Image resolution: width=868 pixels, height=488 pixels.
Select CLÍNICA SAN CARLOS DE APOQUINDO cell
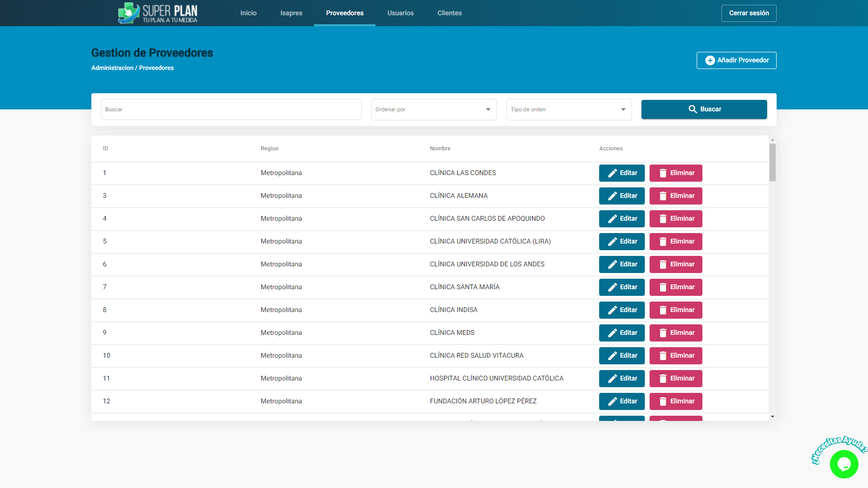[x=487, y=219]
